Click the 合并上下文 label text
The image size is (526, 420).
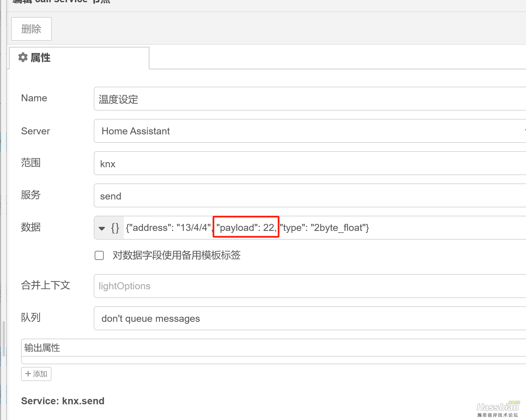click(45, 285)
